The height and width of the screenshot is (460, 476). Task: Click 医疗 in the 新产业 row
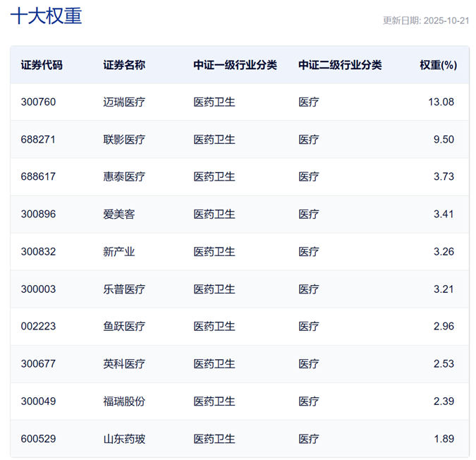308,252
